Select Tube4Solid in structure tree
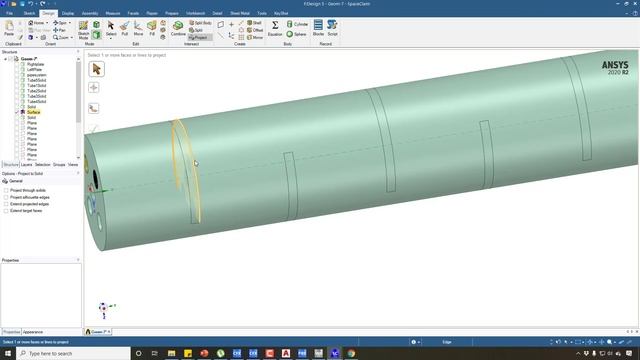The width and height of the screenshot is (640, 360). pyautogui.click(x=36, y=102)
